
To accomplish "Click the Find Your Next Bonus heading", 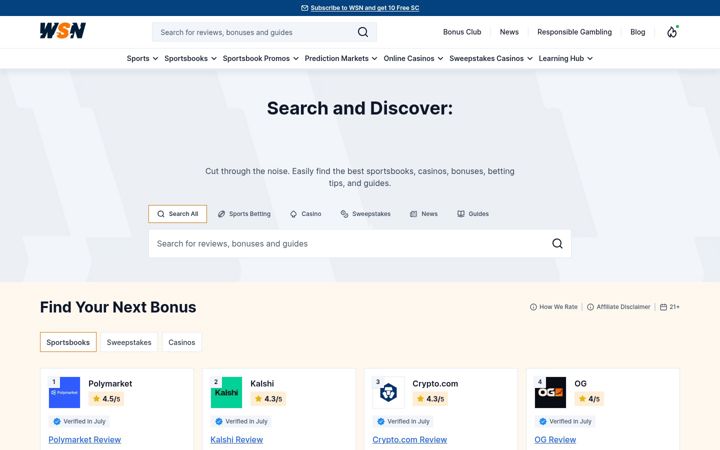I will [118, 307].
